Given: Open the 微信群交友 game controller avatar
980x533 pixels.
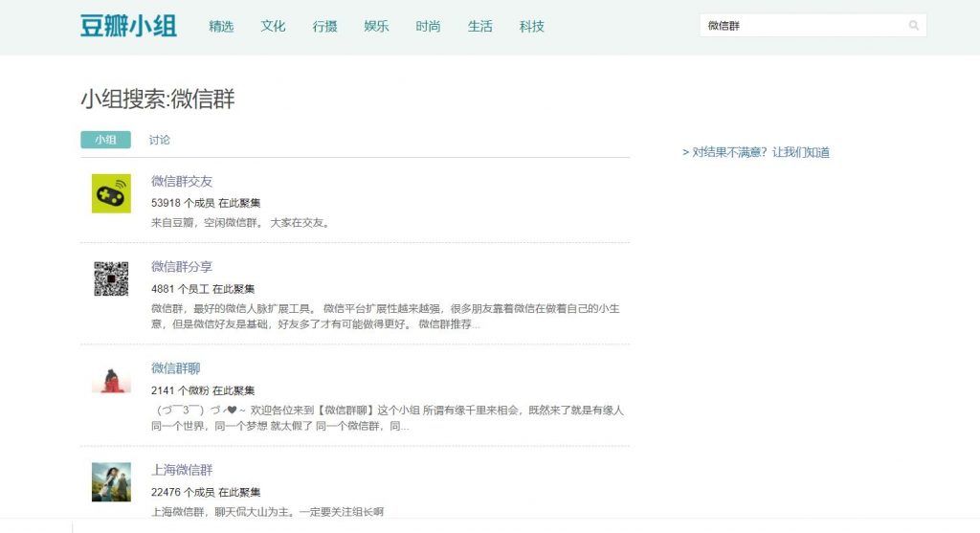Looking at the screenshot, I should pos(111,193).
